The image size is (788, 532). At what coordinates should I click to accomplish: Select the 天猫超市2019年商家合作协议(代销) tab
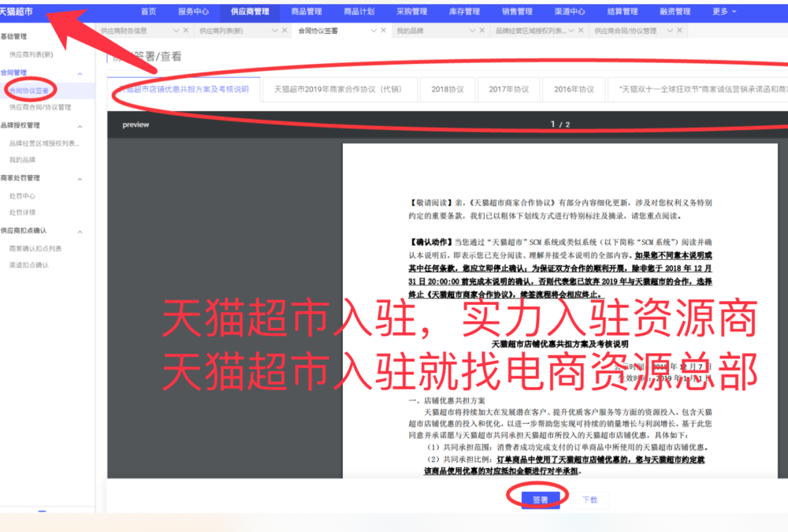tap(340, 89)
